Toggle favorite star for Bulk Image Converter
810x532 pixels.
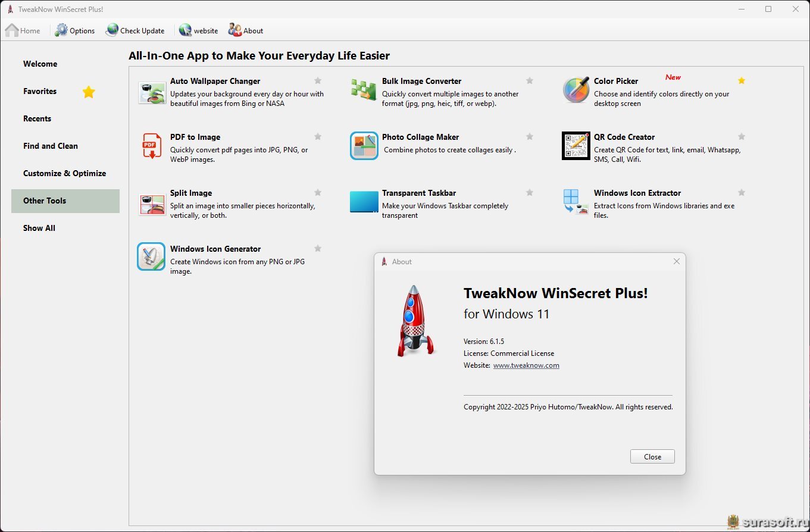point(530,81)
